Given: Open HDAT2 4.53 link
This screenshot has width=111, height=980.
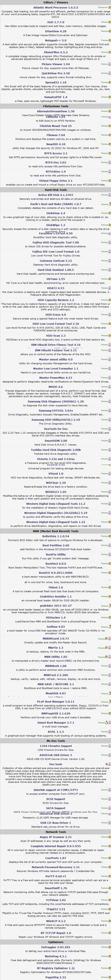Looking at the screenshot, I should 55,288.
